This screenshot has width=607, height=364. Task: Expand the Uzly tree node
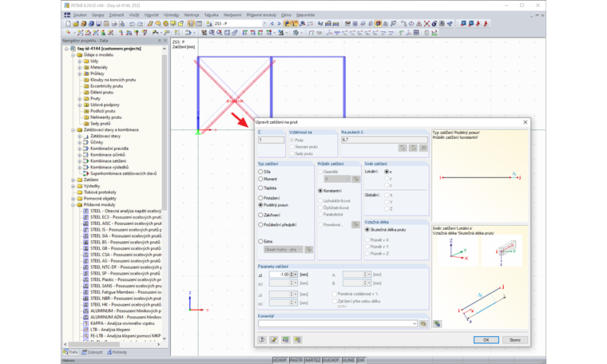(79, 61)
